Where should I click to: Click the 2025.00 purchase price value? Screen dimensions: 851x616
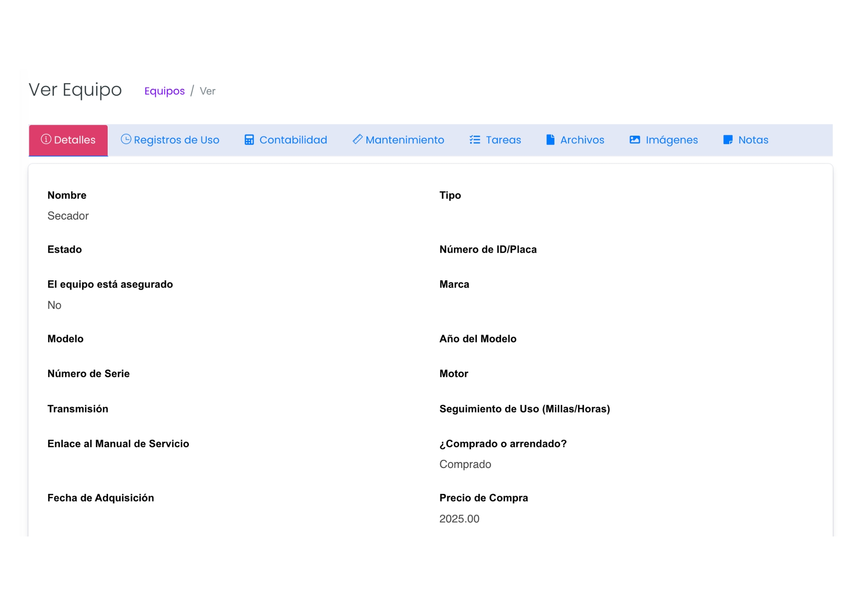click(459, 519)
